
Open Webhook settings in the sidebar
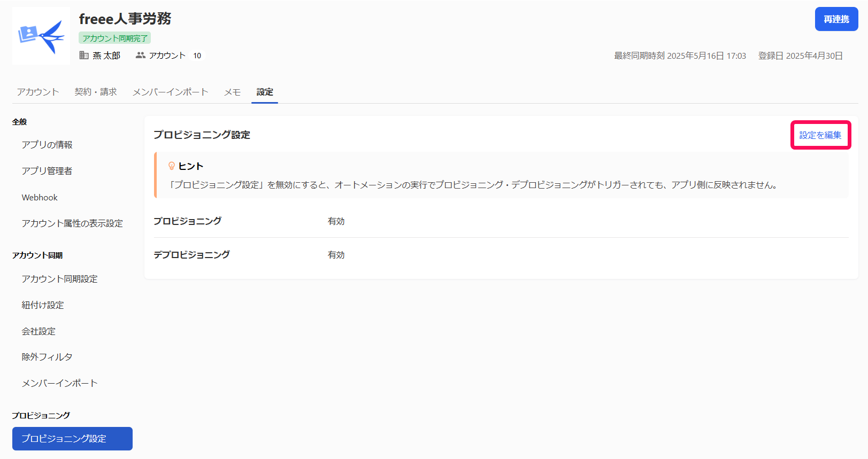[x=40, y=197]
